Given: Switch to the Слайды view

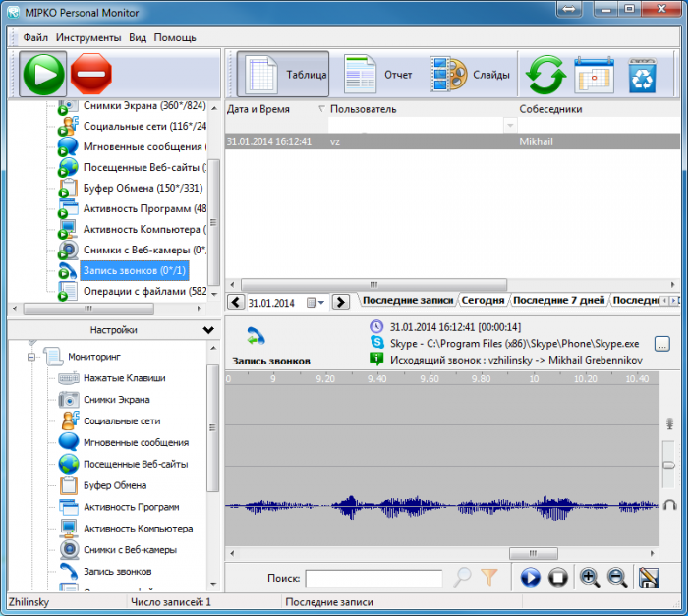Looking at the screenshot, I should point(470,74).
